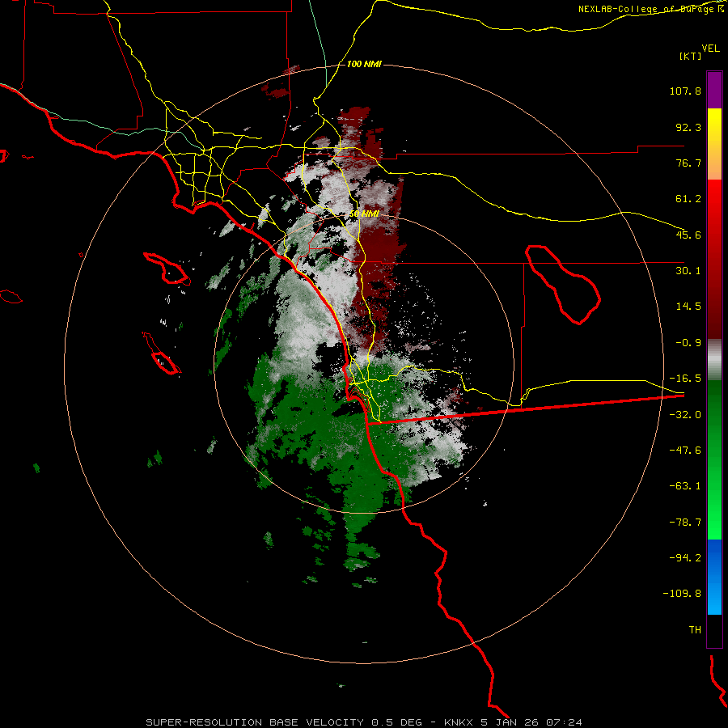
Task: Select the 76.7 legend value
Action: click(688, 163)
